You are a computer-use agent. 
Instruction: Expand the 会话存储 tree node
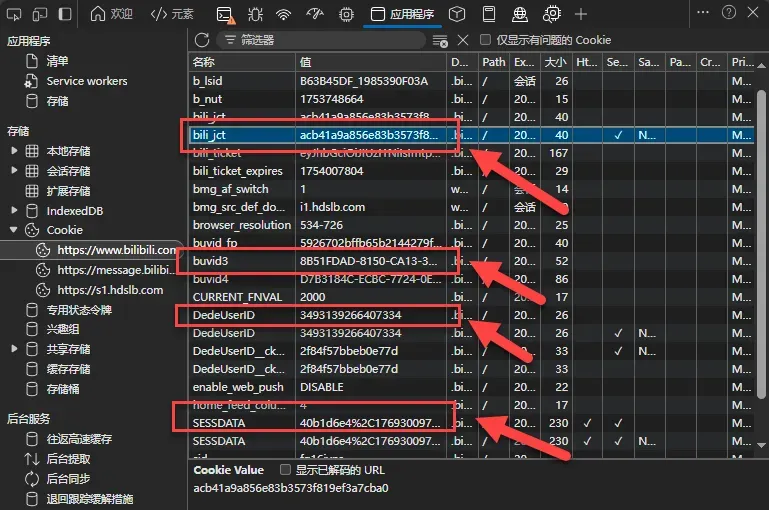coord(14,171)
